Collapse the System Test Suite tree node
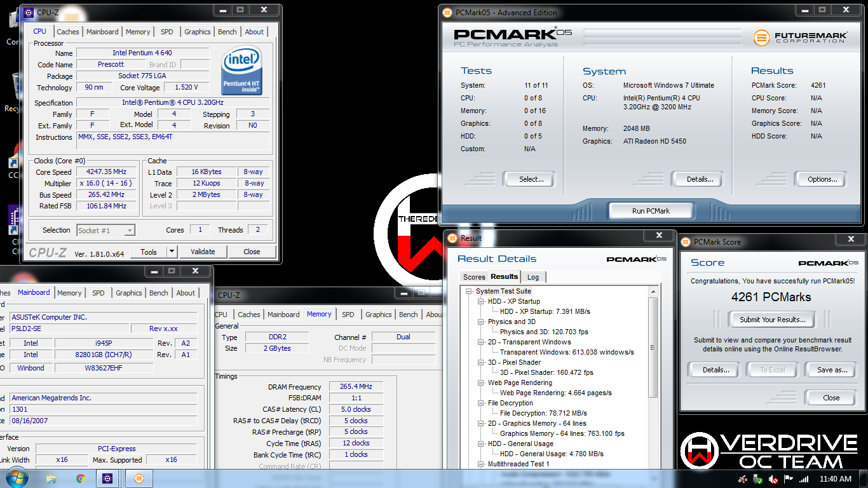This screenshot has height=488, width=868. [470, 291]
